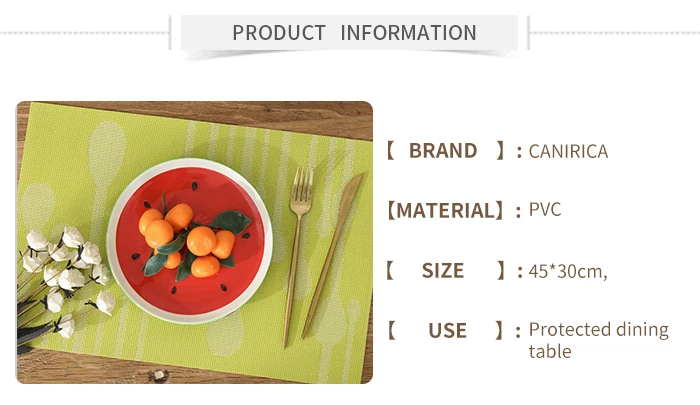This screenshot has width=700, height=405.
Task: Select the 45*30cm size value
Action: click(568, 271)
